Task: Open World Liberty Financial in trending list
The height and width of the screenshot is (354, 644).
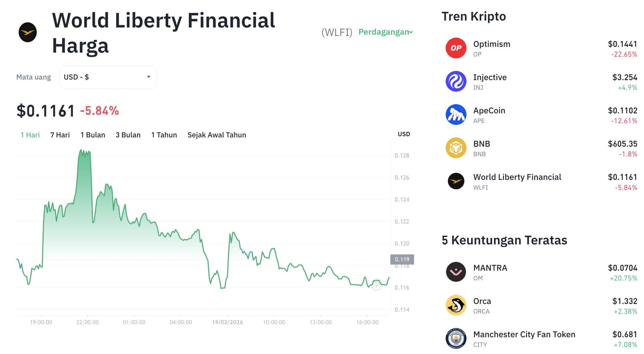Action: click(x=517, y=177)
